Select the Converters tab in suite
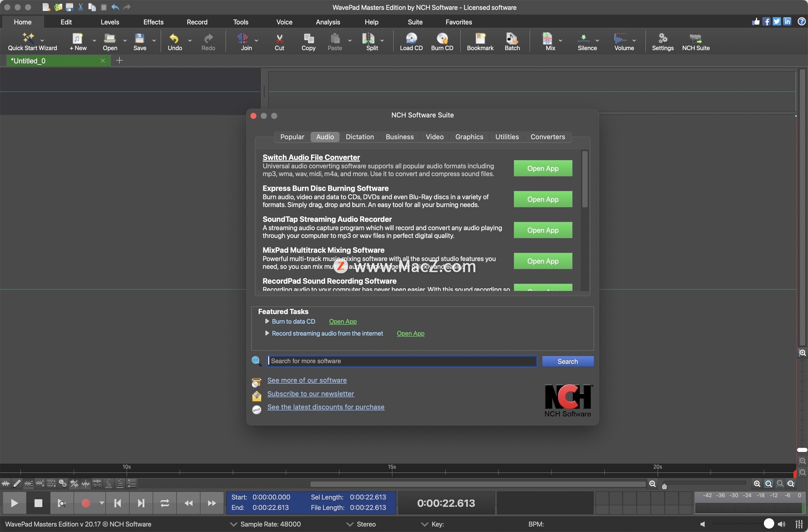The image size is (808, 532). [x=548, y=137]
